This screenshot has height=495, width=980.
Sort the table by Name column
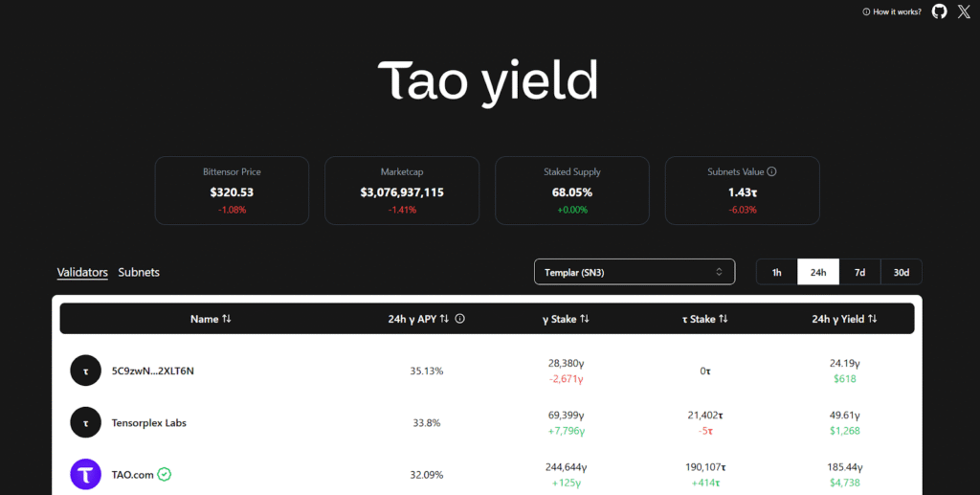click(211, 319)
